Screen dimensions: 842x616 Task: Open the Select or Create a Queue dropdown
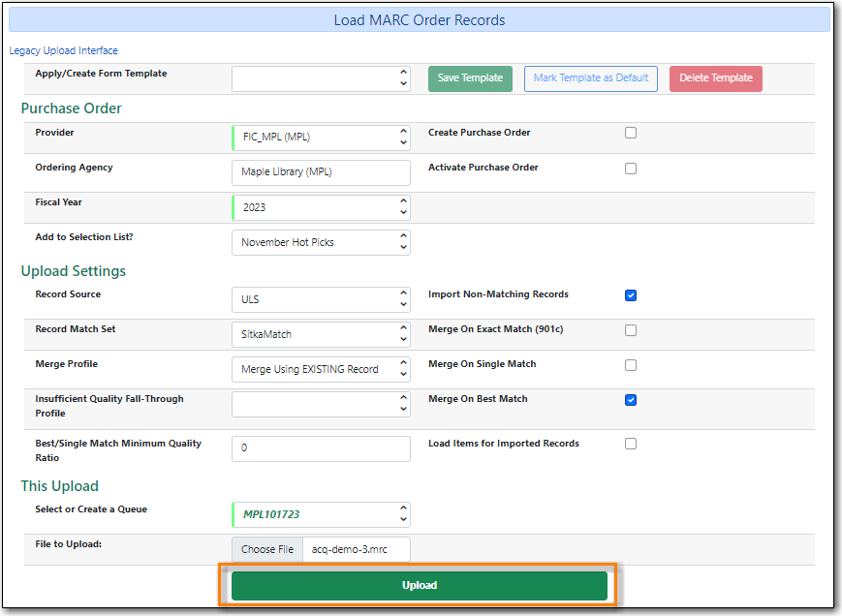320,514
